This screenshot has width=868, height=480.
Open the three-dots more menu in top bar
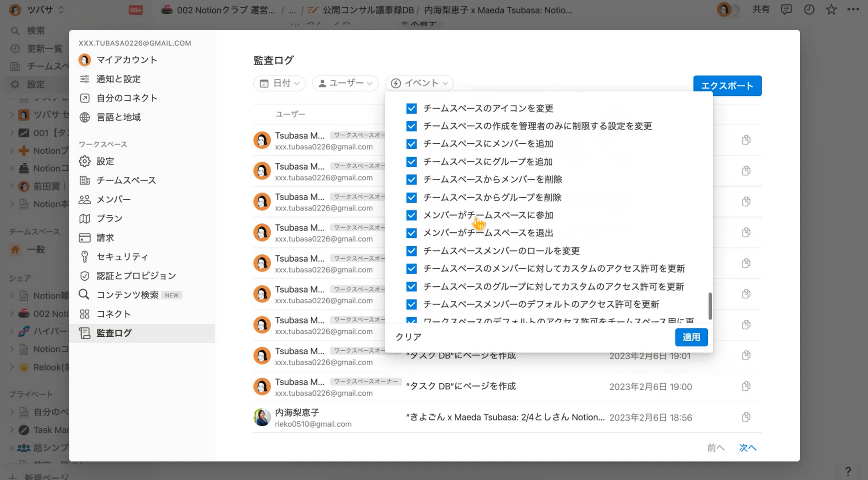click(853, 10)
